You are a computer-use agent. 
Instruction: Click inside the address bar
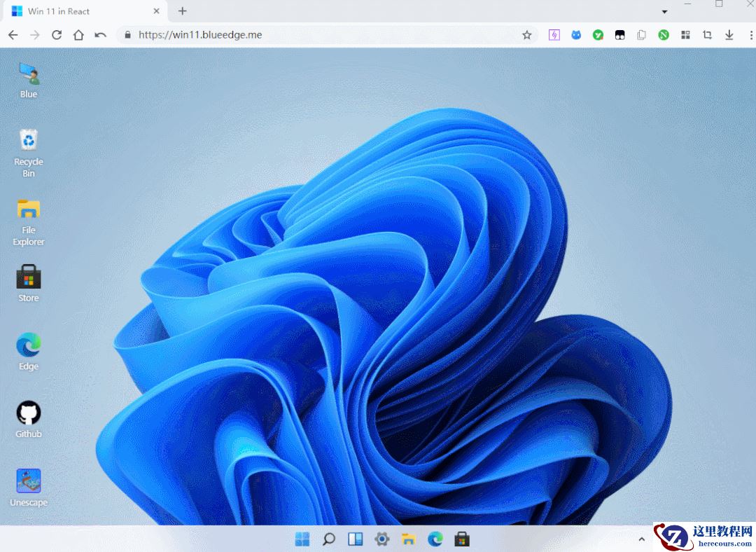280,34
